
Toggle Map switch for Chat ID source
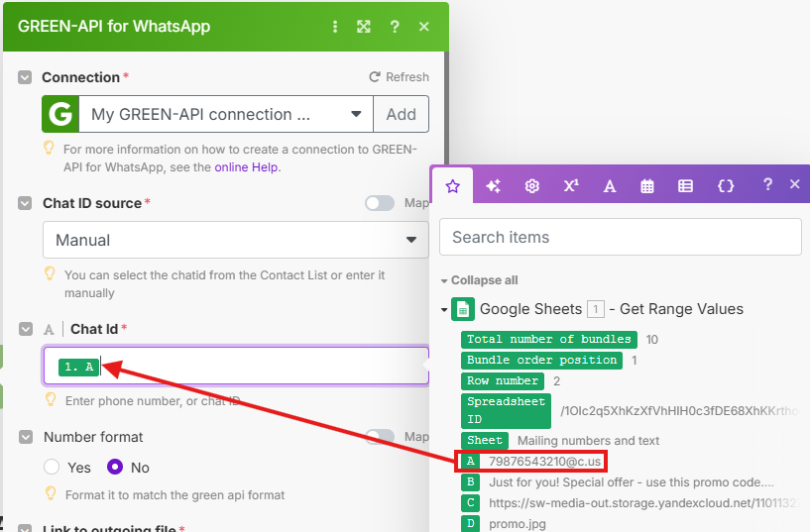coord(380,203)
